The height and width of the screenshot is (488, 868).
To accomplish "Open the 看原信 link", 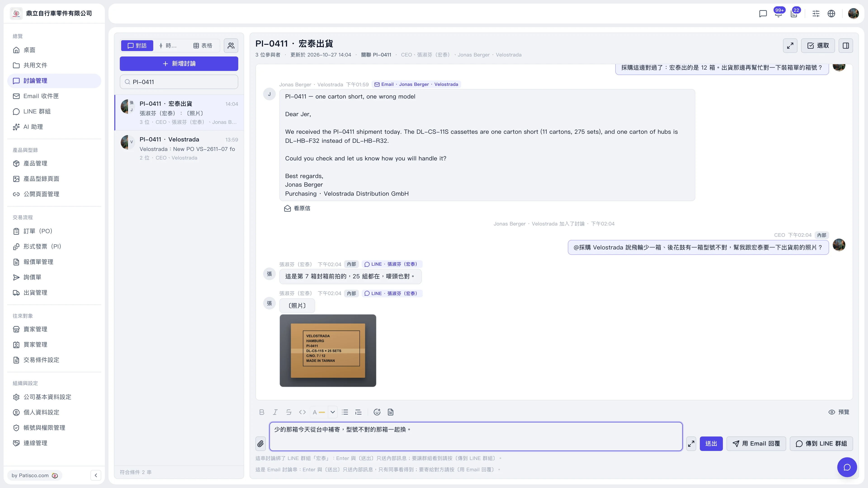I will (297, 208).
